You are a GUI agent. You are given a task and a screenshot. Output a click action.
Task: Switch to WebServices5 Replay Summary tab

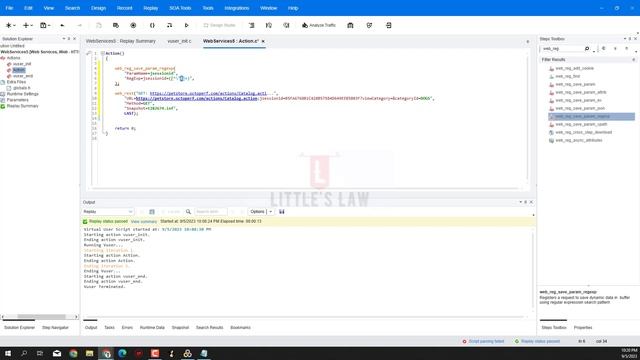click(120, 41)
